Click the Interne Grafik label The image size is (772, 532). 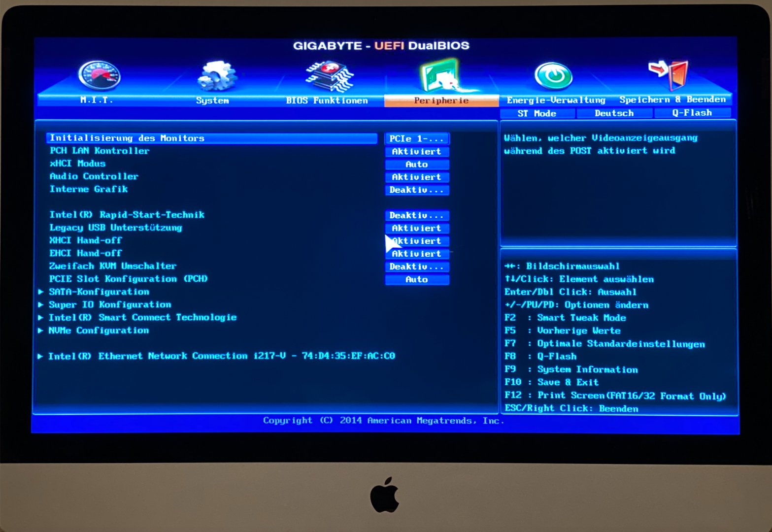coord(89,189)
